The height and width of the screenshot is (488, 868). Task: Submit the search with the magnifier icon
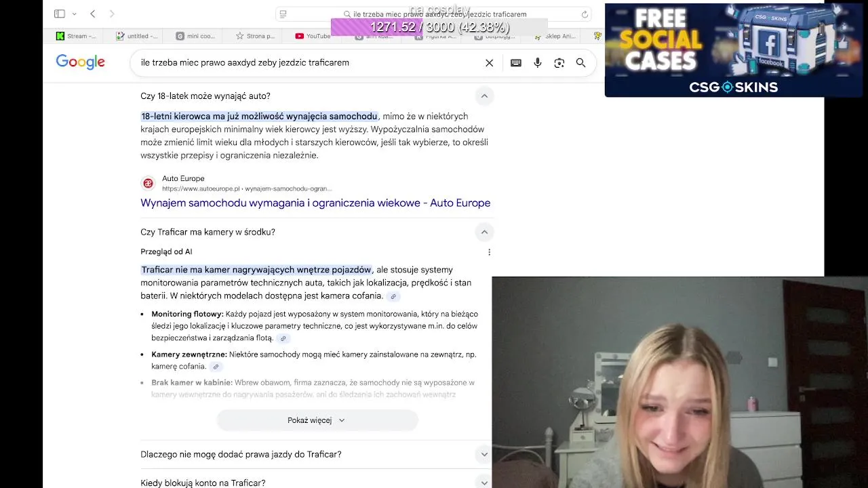581,63
